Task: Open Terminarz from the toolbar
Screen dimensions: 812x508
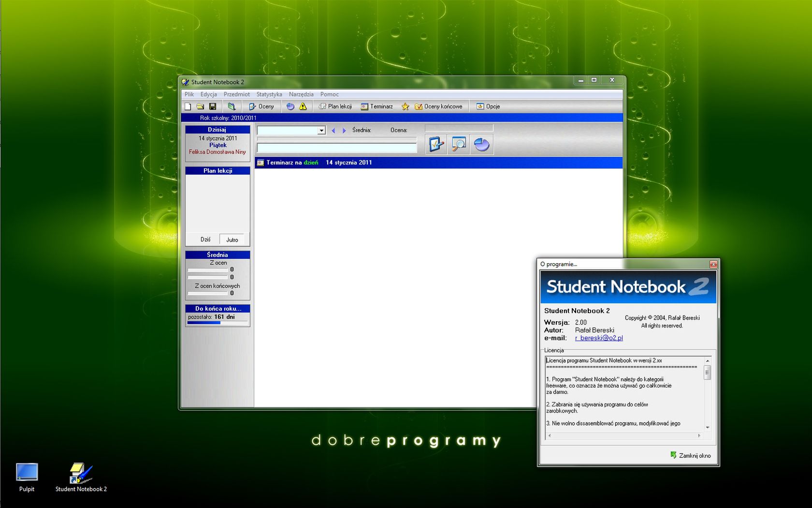Action: pos(377,106)
